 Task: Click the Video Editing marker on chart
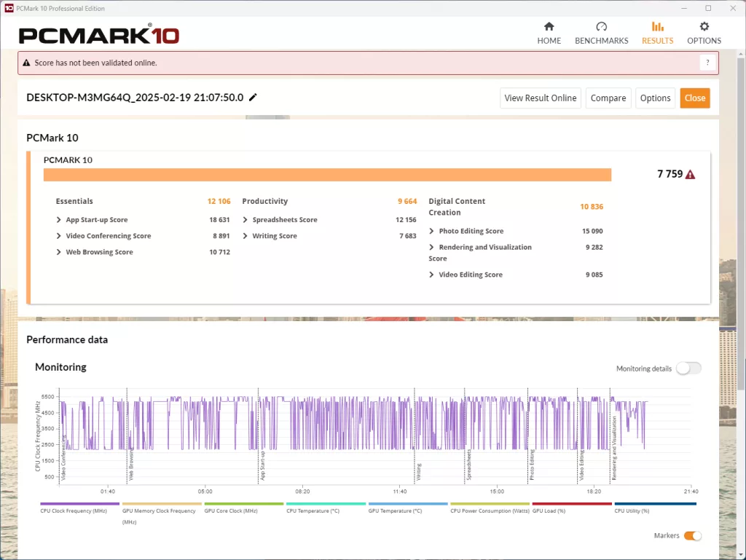tap(581, 465)
